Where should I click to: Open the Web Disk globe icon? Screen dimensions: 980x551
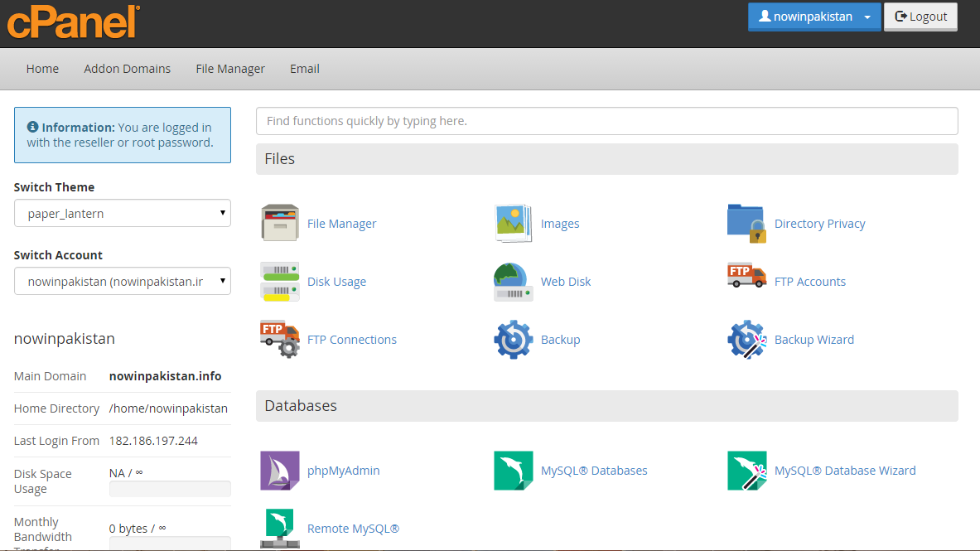point(513,282)
